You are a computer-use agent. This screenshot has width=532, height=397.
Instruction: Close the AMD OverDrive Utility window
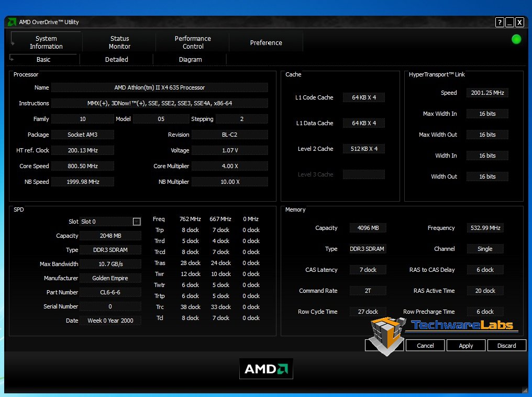coord(519,22)
